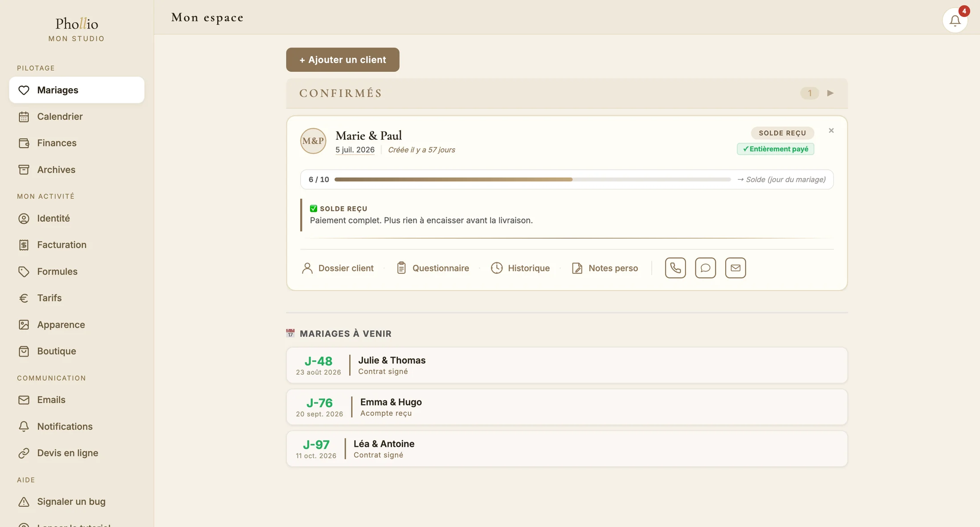Expand the Confirmés section arrow
The image size is (980, 527).
point(830,93)
